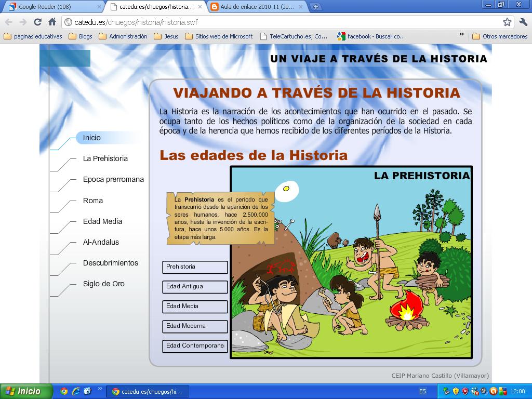
Task: Click the browser forward arrow
Action: point(23,22)
